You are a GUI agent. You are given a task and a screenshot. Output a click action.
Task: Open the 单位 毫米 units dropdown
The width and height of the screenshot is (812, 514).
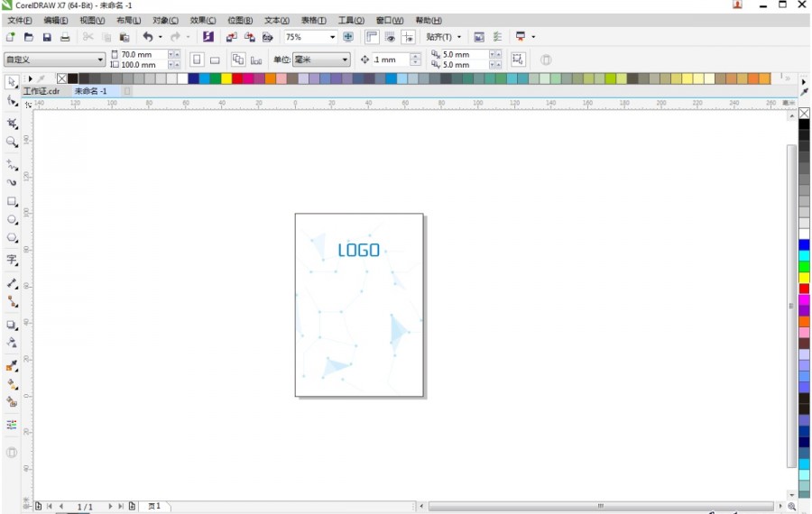[321, 60]
